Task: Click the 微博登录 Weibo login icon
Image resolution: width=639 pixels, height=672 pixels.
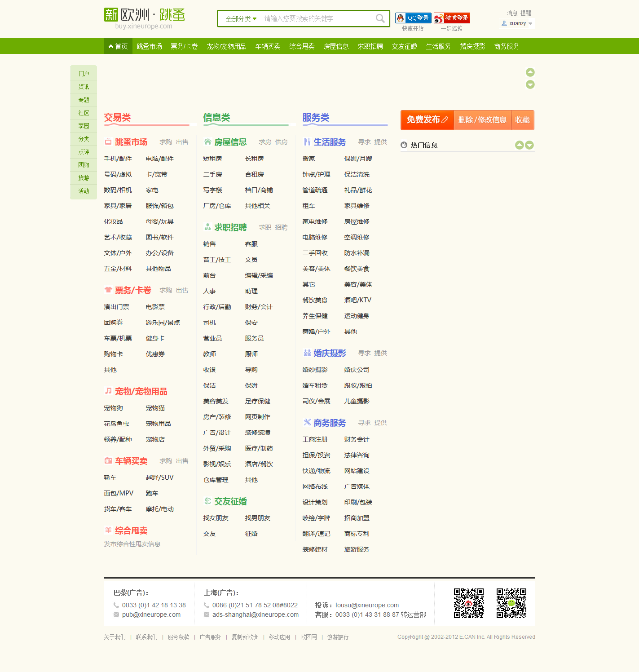Action: [452, 18]
